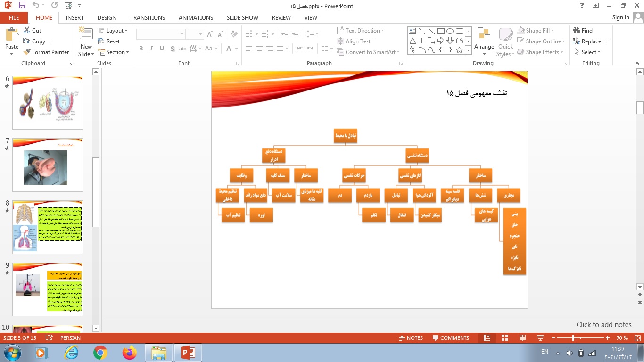Screen dimensions: 644x362
Task: Click the Arrange icon in Drawing group
Action: pyautogui.click(x=484, y=35)
